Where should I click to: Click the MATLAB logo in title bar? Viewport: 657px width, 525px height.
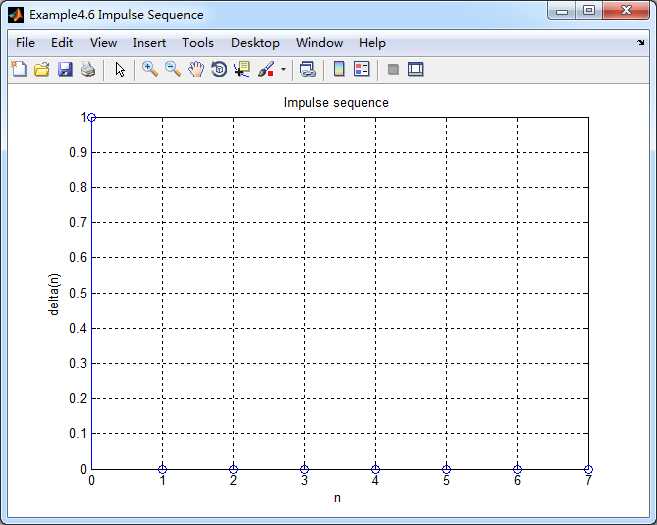click(x=16, y=15)
